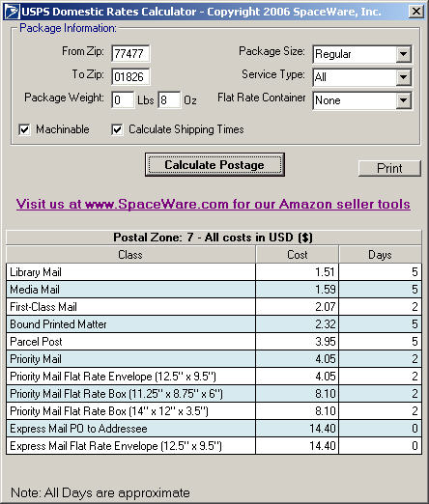Screen dimensions: 429x504
Task: Expand the Flat Rate Container dropdown
Action: (403, 100)
